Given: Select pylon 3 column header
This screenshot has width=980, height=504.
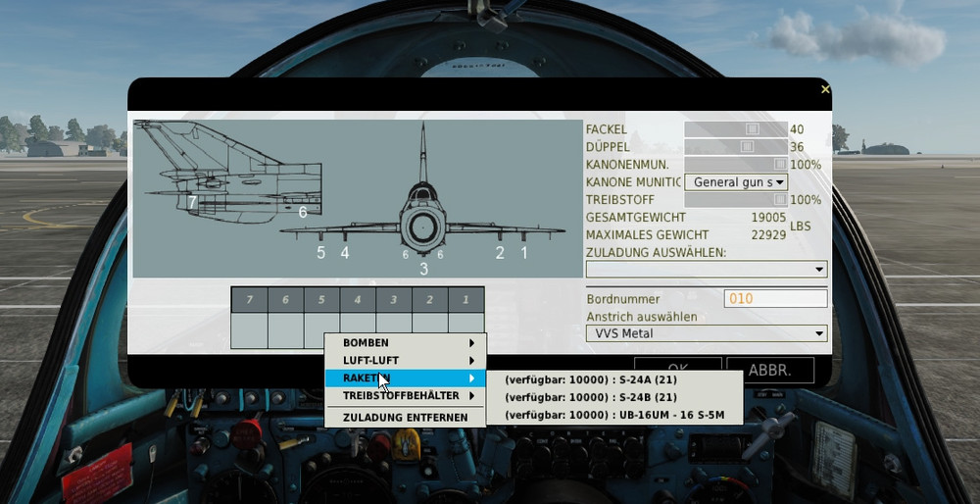Looking at the screenshot, I should pyautogui.click(x=394, y=300).
